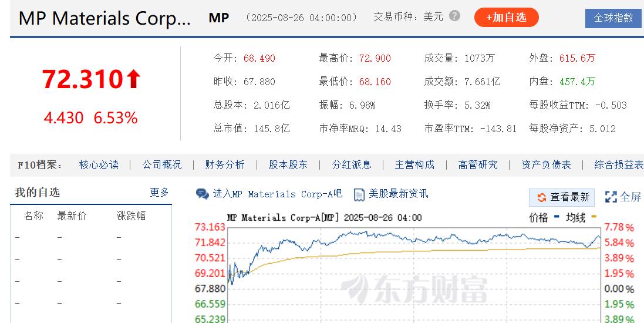Click 振幅 value 6.98%
The width and height of the screenshot is (644, 323).
click(x=362, y=105)
